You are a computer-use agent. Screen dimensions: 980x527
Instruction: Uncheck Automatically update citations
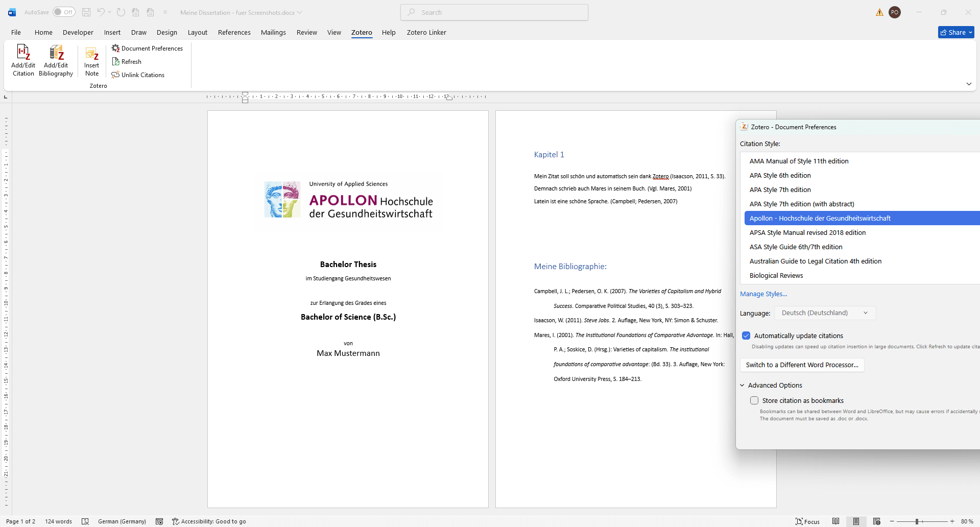tap(746, 336)
